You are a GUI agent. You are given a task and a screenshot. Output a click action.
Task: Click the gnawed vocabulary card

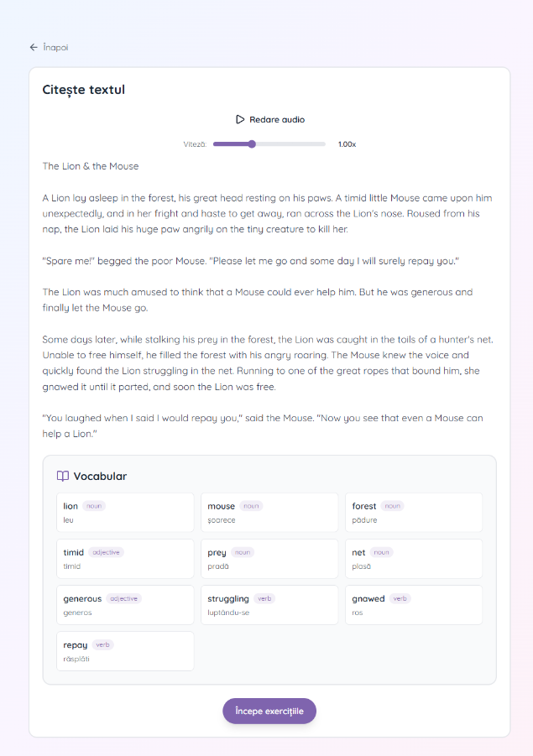[414, 605]
